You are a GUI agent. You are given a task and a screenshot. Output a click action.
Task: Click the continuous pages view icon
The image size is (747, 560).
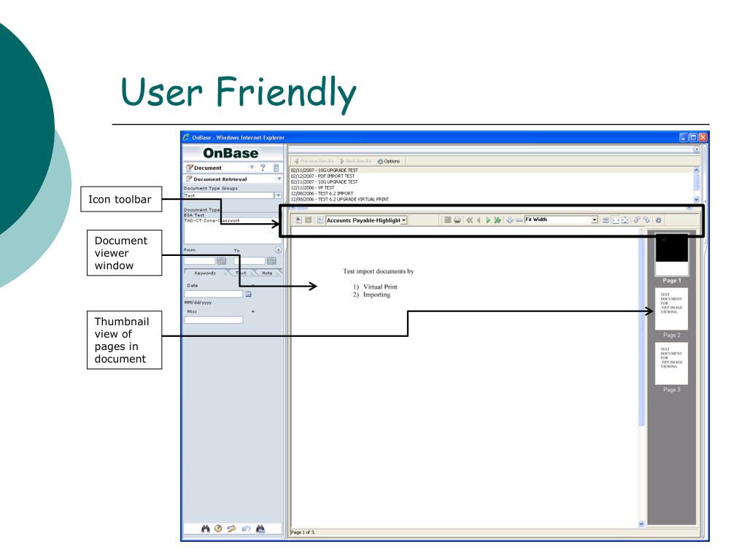coord(605,220)
